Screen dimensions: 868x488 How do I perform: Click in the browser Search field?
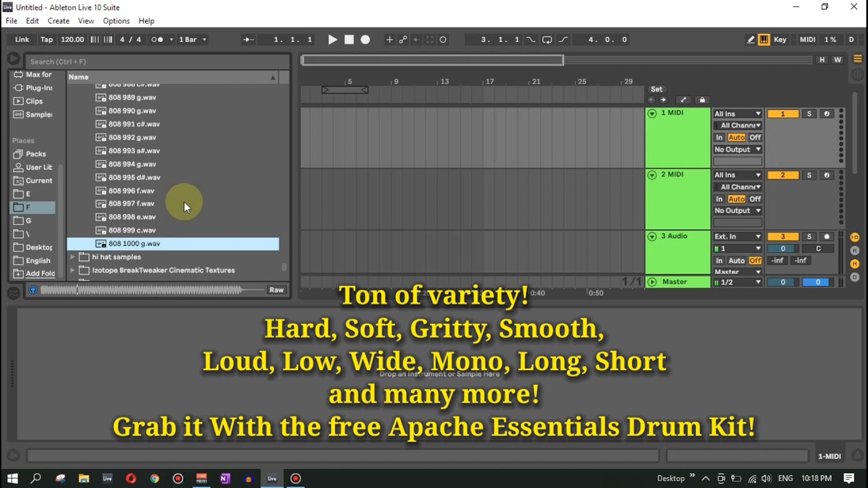coord(157,61)
